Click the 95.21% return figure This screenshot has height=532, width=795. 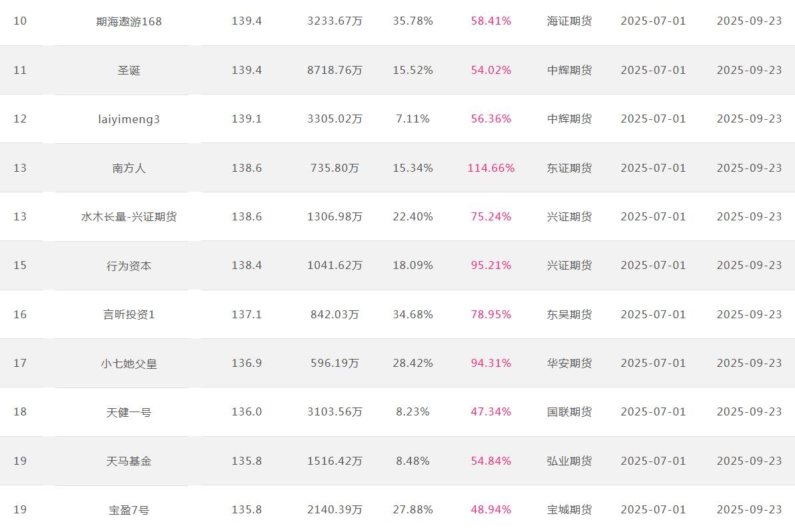tap(490, 265)
